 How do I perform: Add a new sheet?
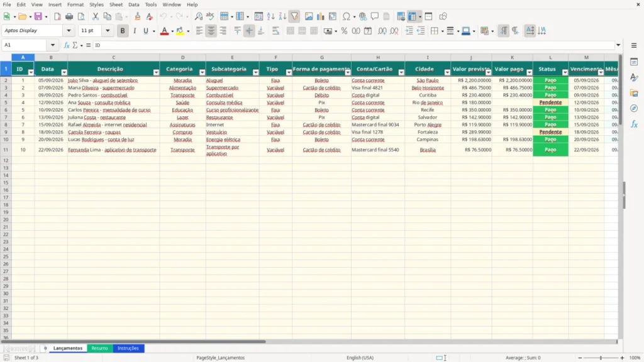(45, 348)
